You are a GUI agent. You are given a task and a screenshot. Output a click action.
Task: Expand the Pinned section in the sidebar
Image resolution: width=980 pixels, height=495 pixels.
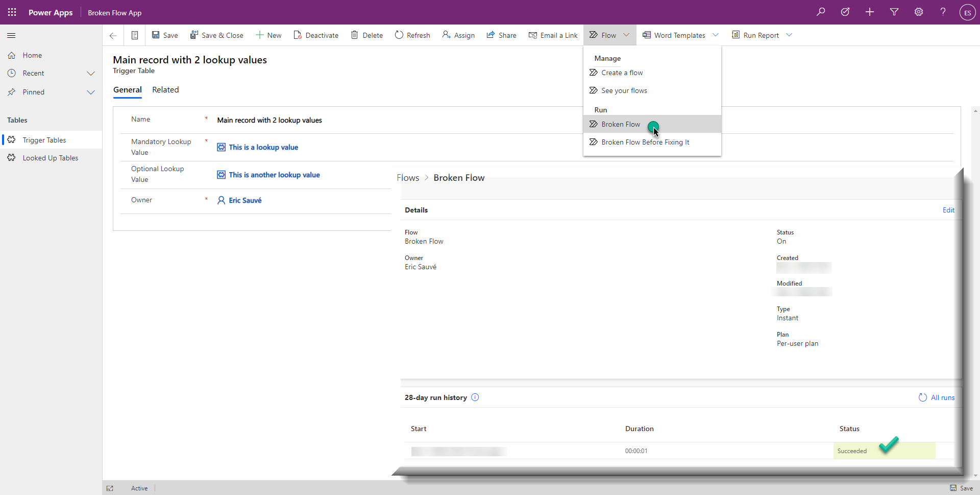[x=91, y=92]
